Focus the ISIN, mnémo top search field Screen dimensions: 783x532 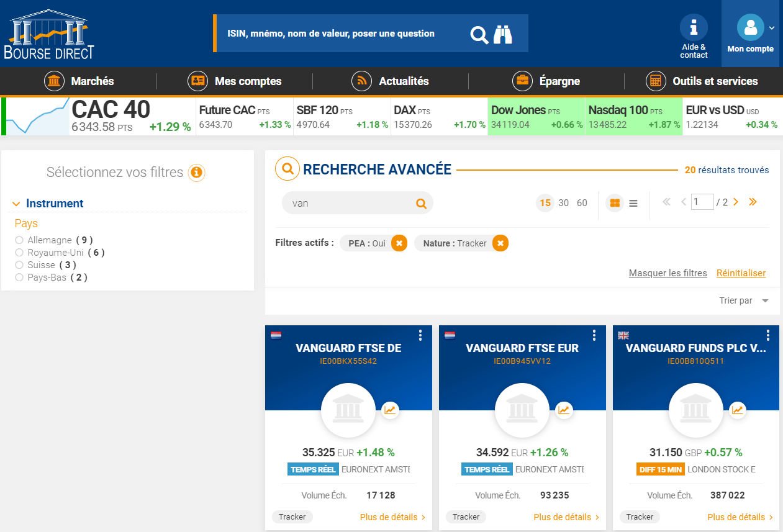342,34
